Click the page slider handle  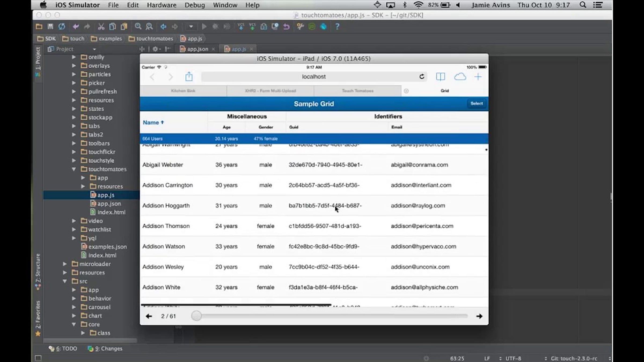click(196, 316)
